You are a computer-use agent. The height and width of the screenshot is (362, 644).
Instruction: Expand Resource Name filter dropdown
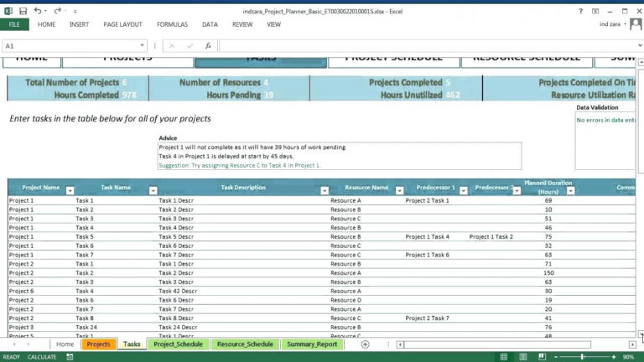(398, 190)
